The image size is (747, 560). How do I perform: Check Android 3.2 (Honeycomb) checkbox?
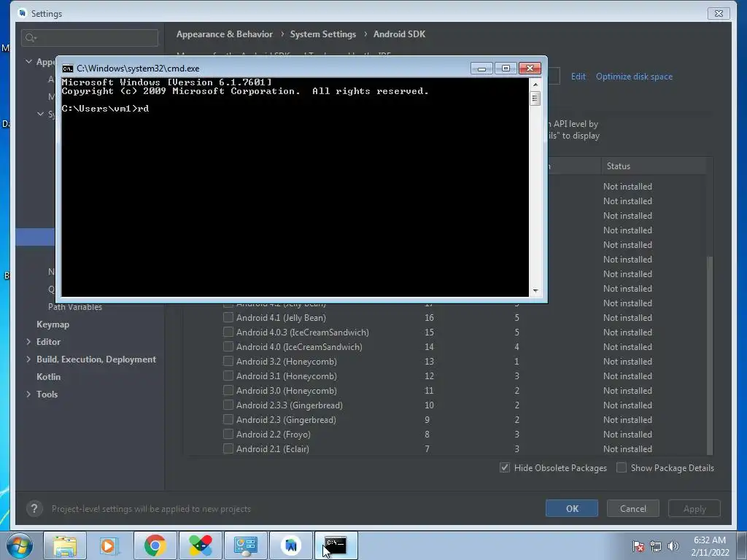click(228, 361)
